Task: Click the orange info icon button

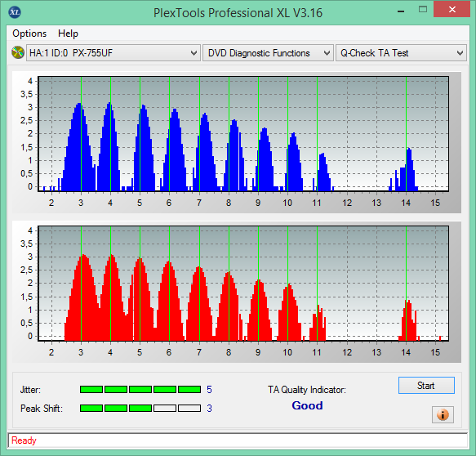Action: tap(443, 414)
